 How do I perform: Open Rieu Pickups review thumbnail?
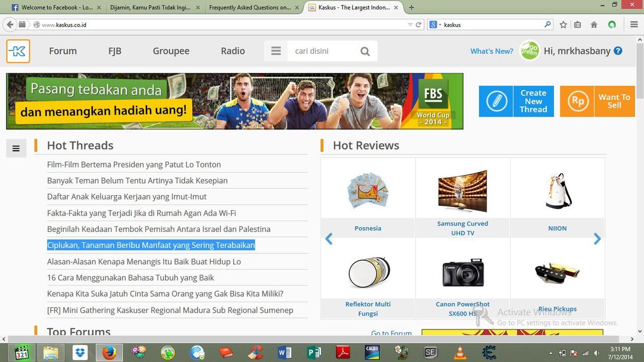point(557,272)
